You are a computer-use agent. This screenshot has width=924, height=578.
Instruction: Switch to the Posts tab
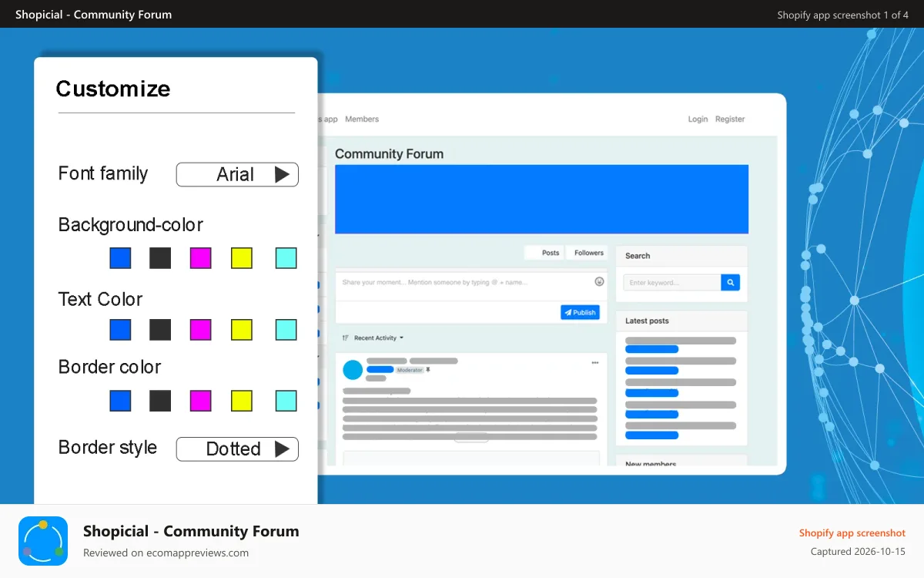(x=544, y=253)
